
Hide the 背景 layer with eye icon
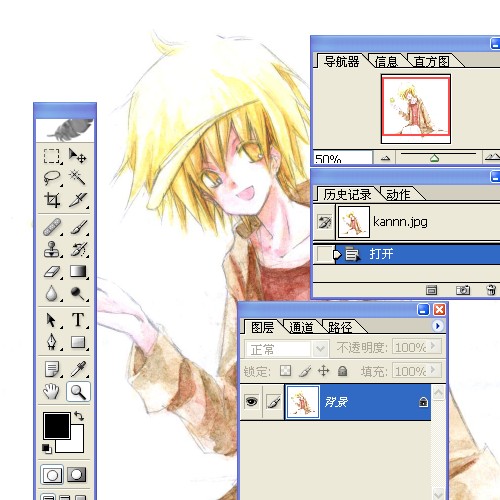[251, 402]
